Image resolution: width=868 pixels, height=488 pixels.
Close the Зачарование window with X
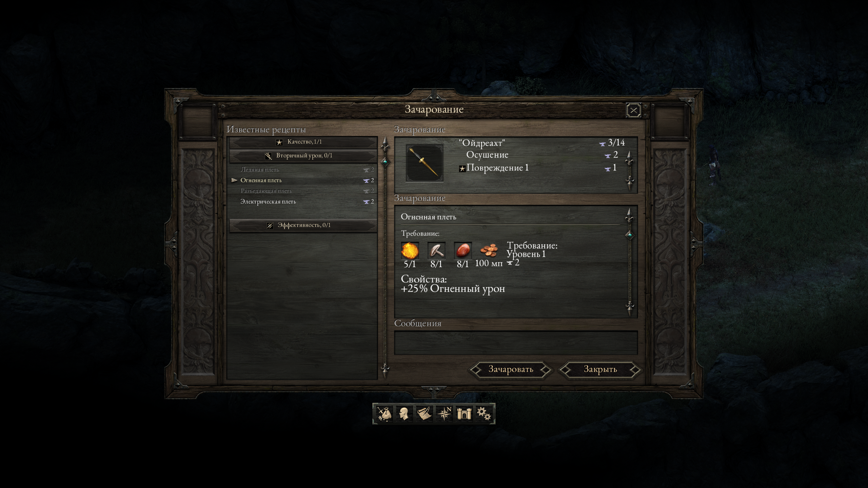pos(634,110)
